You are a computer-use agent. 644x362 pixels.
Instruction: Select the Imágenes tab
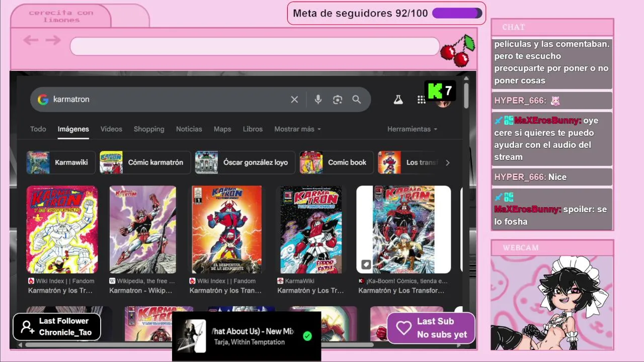[73, 129]
